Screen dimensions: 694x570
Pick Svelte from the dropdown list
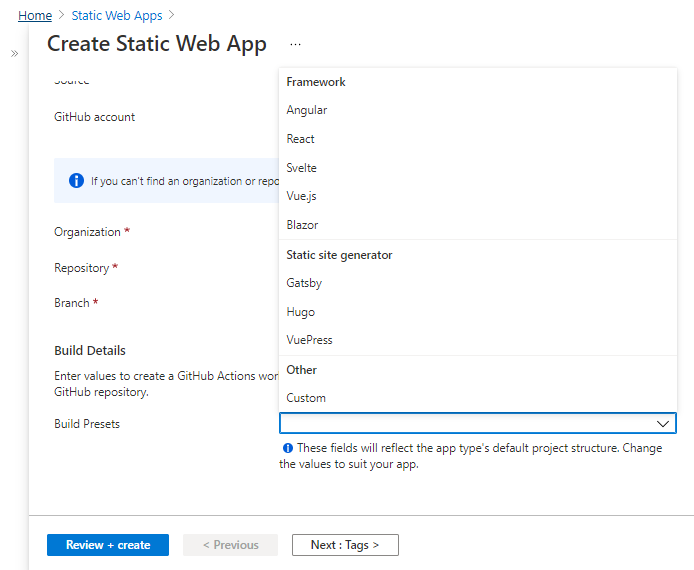point(301,168)
